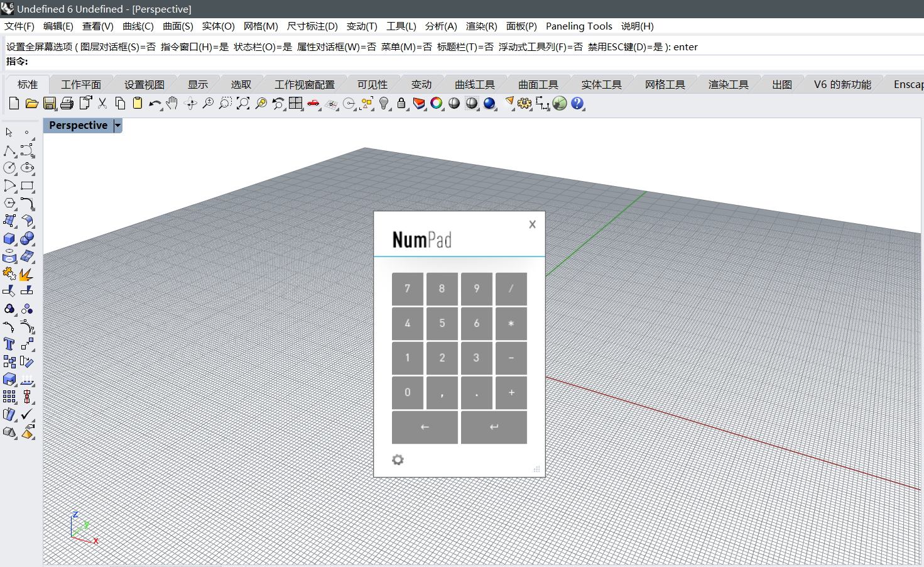Expand the Perspective viewport title dropdown
Screen dimensions: 924x567
pyautogui.click(x=117, y=126)
